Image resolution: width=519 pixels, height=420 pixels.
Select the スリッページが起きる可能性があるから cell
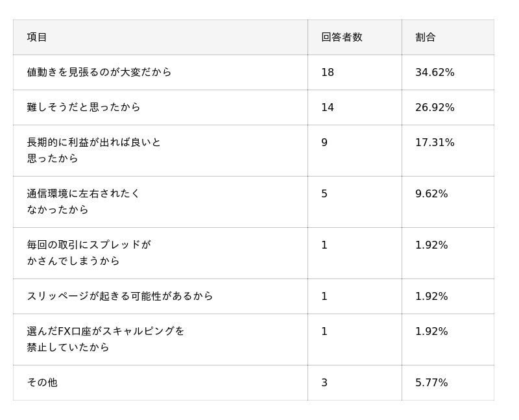pyautogui.click(x=120, y=296)
